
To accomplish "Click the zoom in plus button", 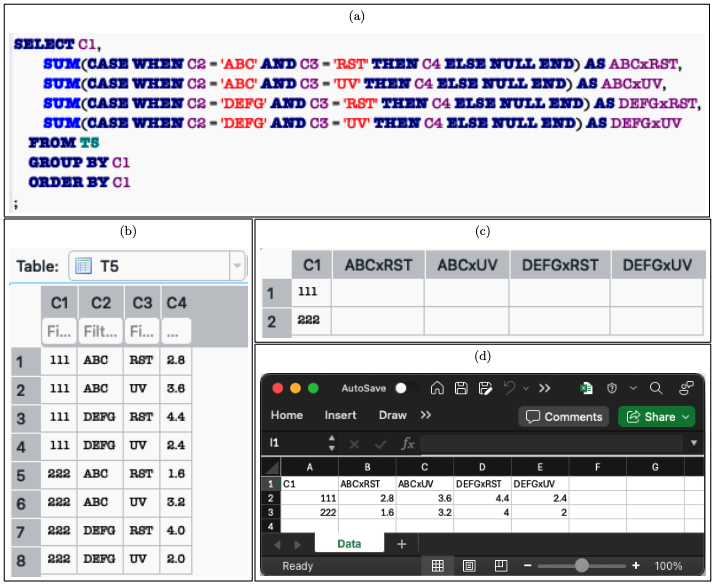I will tap(636, 566).
